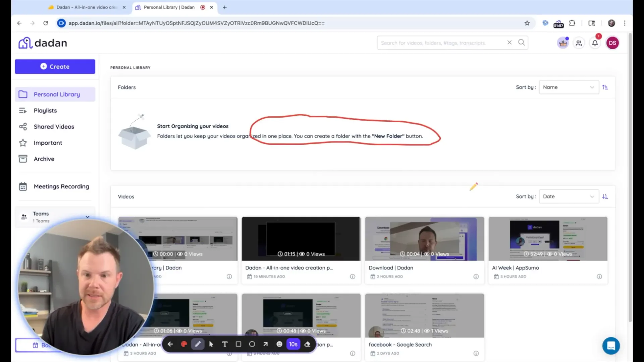The height and width of the screenshot is (362, 644).
Task: Open the videos Sort by Date dropdown
Action: coord(569,196)
